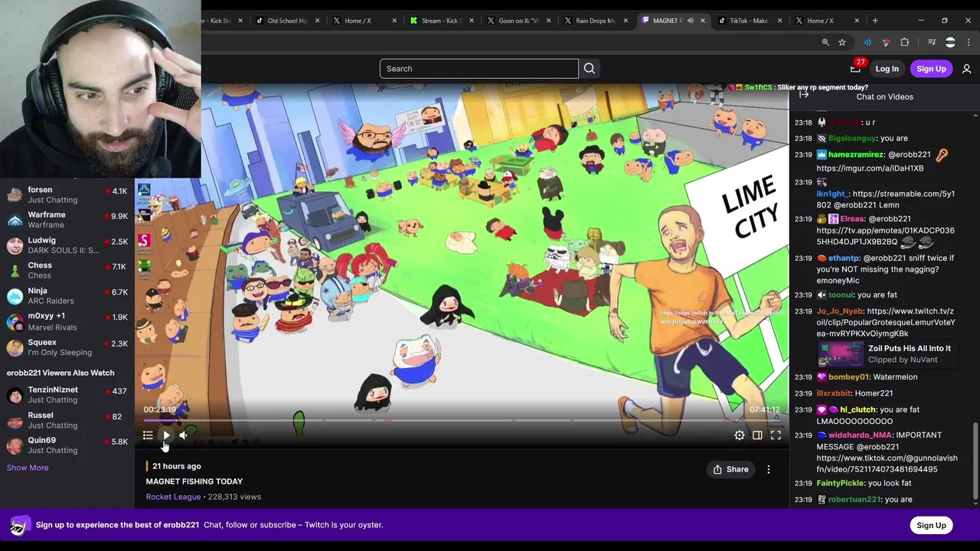980x551 pixels.
Task: Open the browser media control icon
Action: 932,42
